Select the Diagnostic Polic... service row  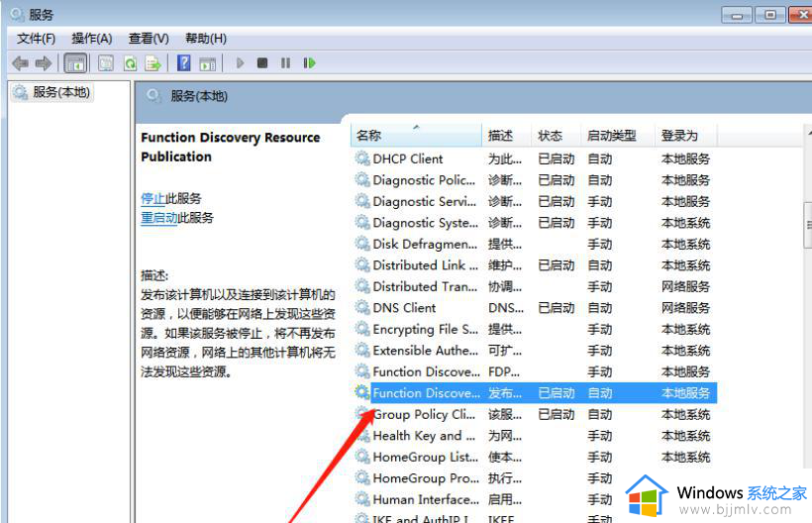[x=535, y=180]
